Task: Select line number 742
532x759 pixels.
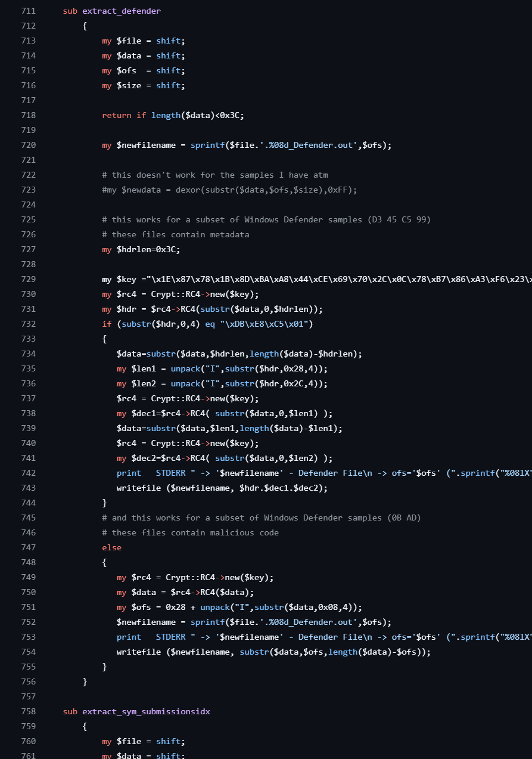Action: [x=28, y=473]
